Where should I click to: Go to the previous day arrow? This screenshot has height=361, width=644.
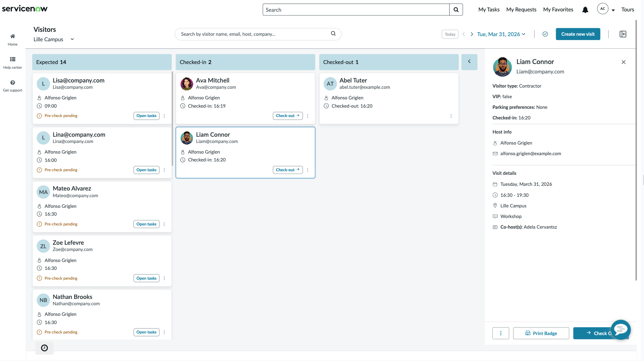[464, 34]
